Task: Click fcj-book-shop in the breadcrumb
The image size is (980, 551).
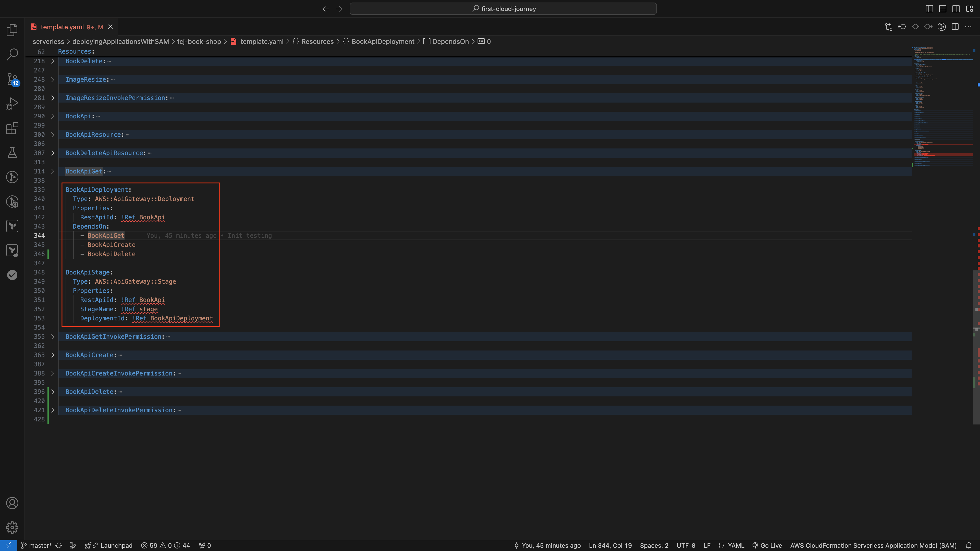Action: (199, 41)
